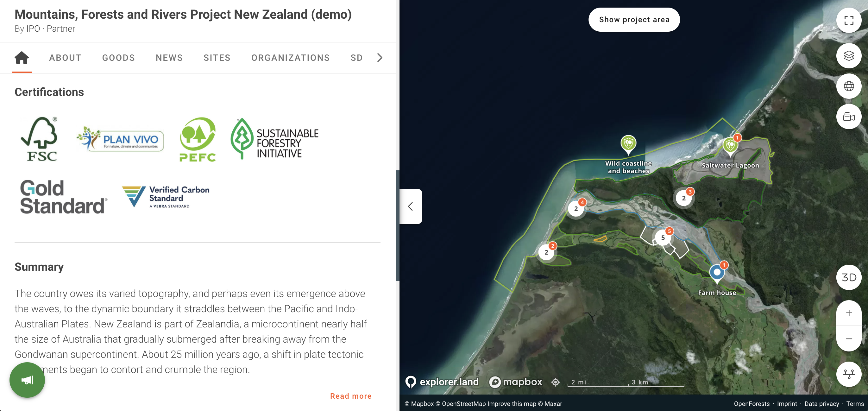This screenshot has height=411, width=868.
Task: Zoom in on the map
Action: pos(848,313)
